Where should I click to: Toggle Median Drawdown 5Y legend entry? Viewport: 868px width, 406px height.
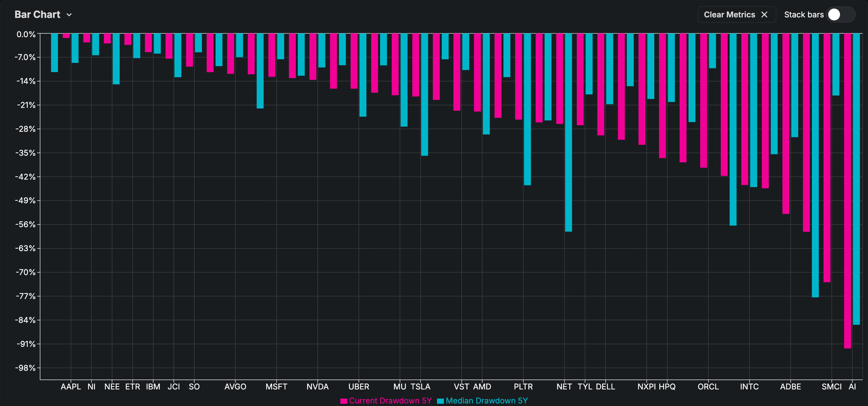[x=486, y=400]
